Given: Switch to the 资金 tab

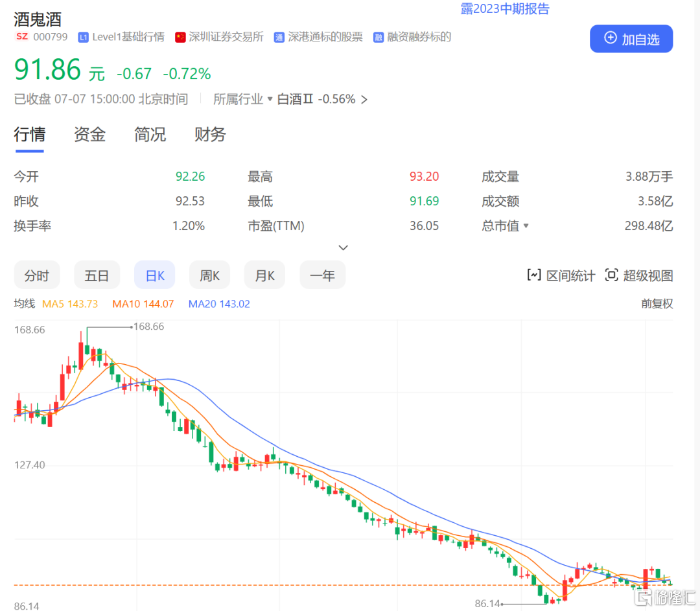Looking at the screenshot, I should pos(89,134).
